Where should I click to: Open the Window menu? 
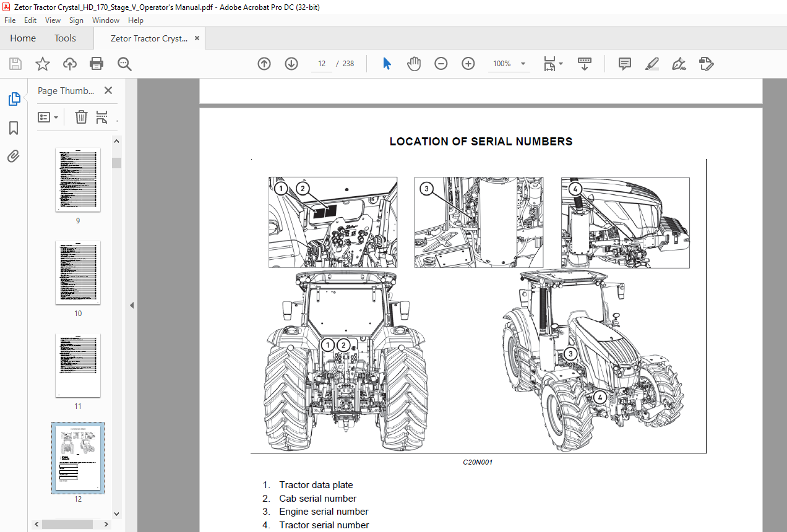pyautogui.click(x=106, y=20)
